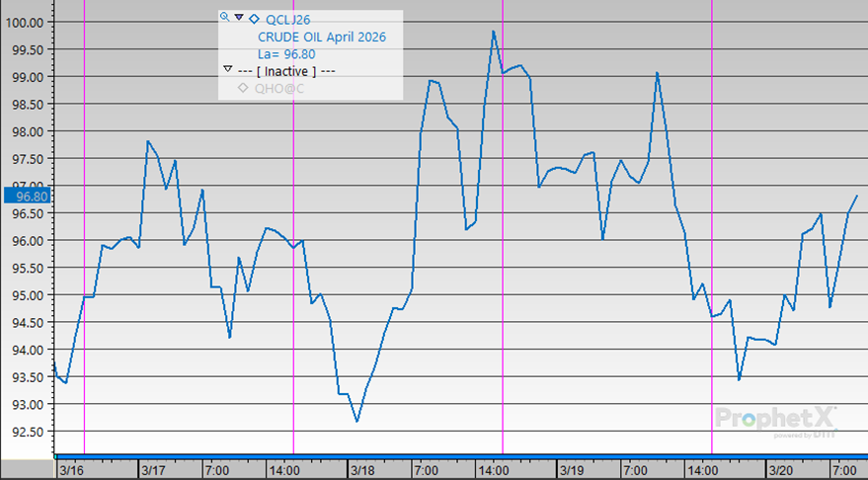Screen dimensions: 868x480
Task: Click the blue diamond beside QCLJ26
Action: 254,19
